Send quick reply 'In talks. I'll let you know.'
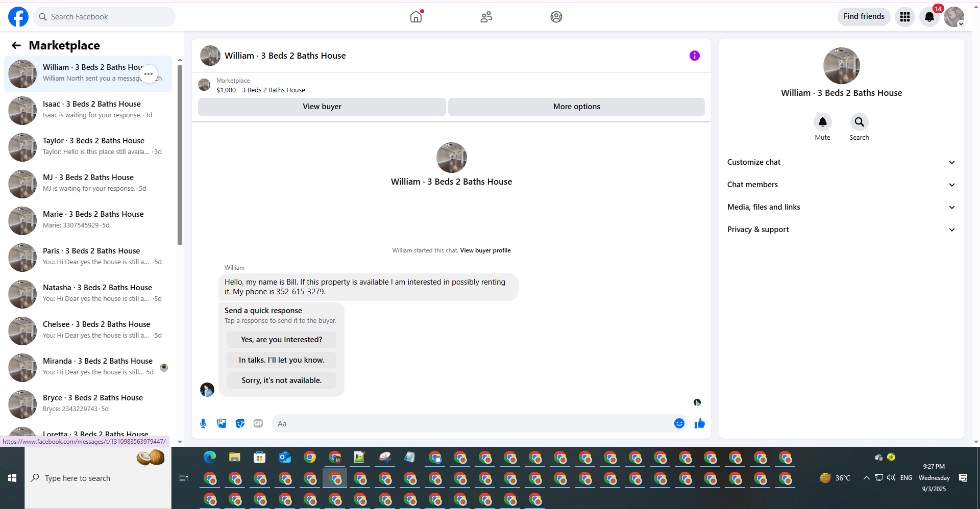The width and height of the screenshot is (980, 509). pos(282,360)
